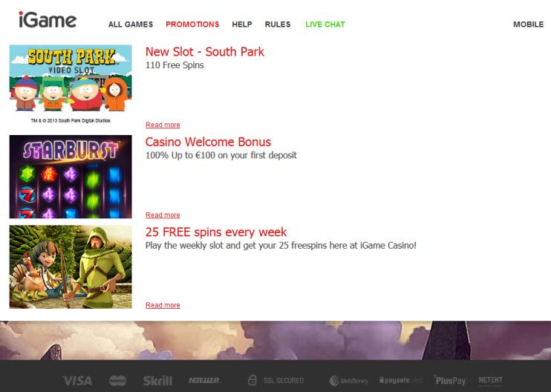Screen dimensions: 551x392
Task: Open the HELP menu item
Action: tap(242, 24)
